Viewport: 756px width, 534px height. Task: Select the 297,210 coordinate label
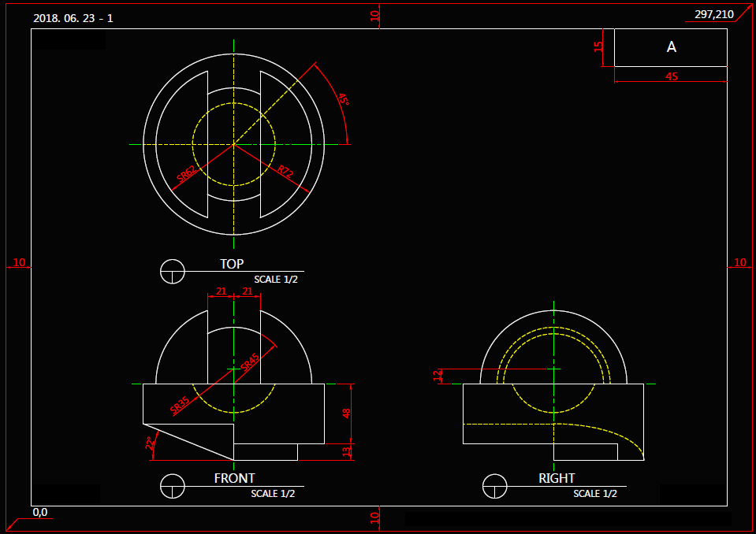coord(713,14)
